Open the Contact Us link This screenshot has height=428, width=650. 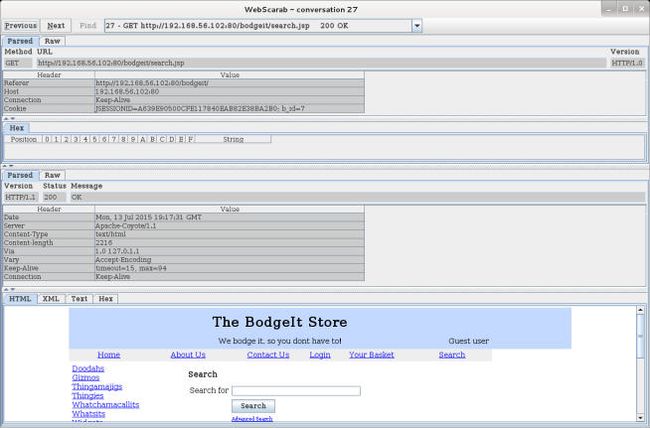point(268,355)
